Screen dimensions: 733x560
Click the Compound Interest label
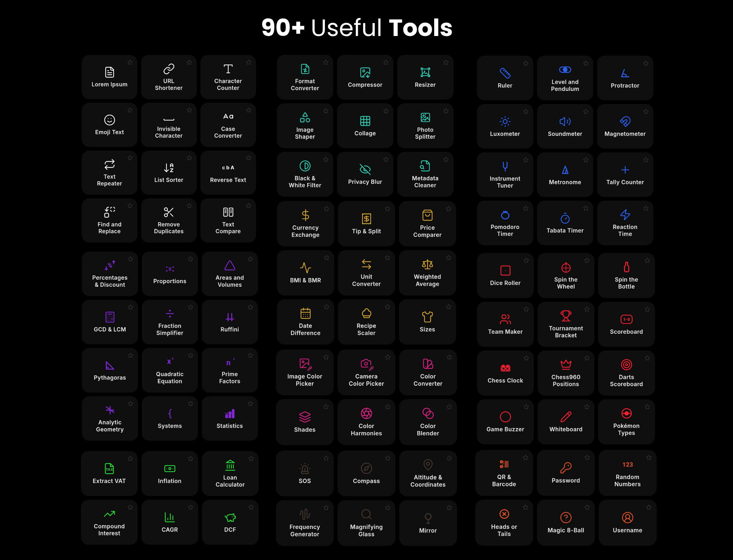[x=109, y=530]
